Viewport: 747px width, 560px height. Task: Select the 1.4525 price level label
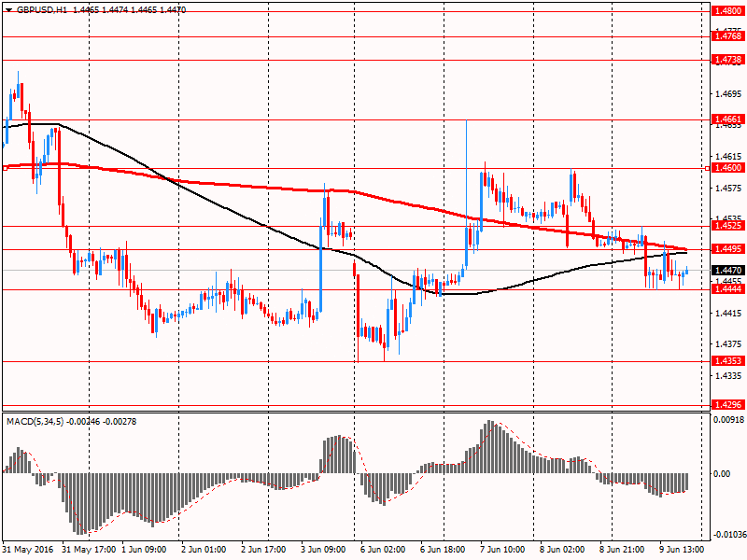click(x=728, y=225)
